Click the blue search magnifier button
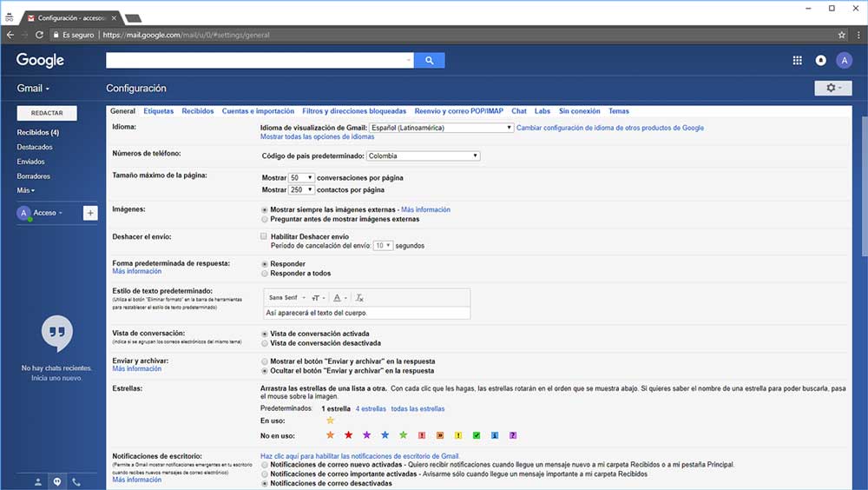This screenshot has width=868, height=490. pyautogui.click(x=429, y=61)
